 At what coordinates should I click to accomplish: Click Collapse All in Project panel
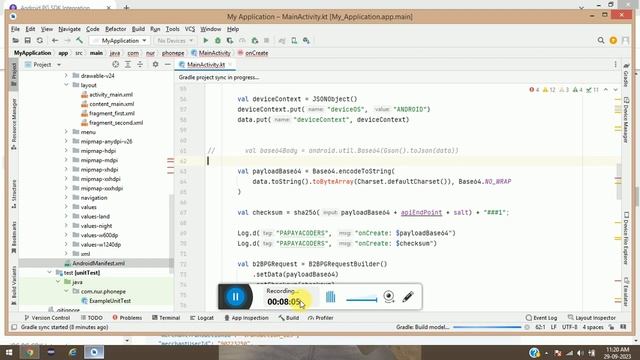pos(140,64)
